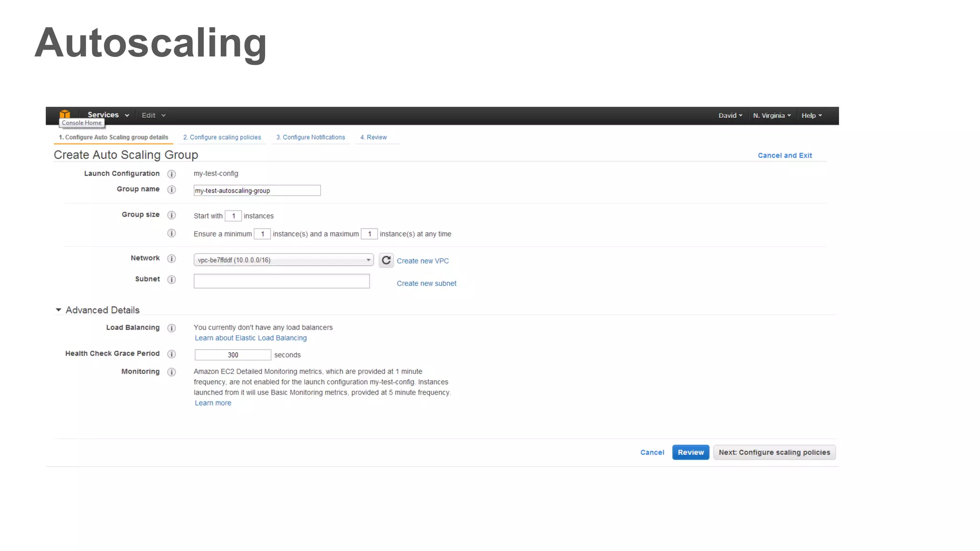
Task: Click the minimum instances field
Action: click(x=262, y=234)
